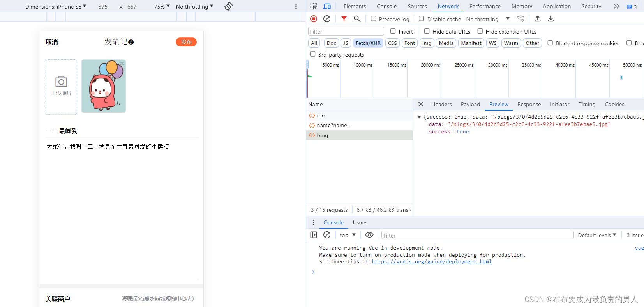The height and width of the screenshot is (307, 644).
Task: Select the blog request row
Action: [359, 135]
